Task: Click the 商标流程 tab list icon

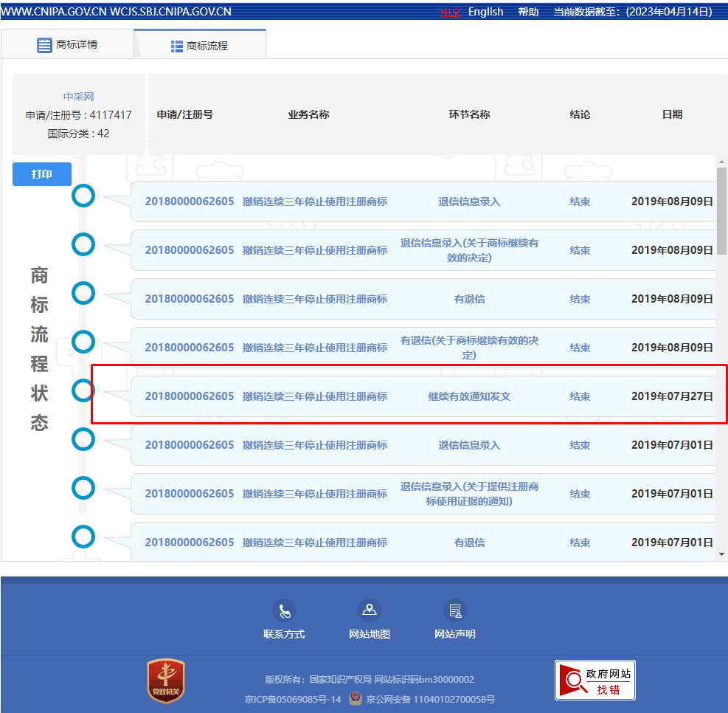Action: pos(177,46)
